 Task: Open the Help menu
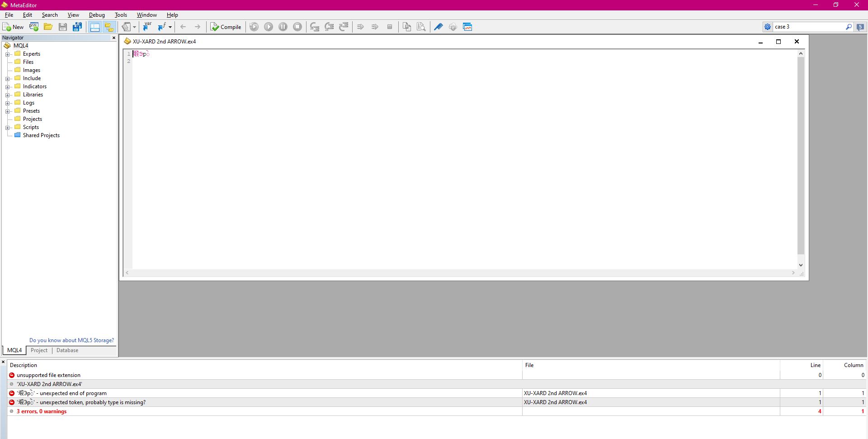(172, 15)
